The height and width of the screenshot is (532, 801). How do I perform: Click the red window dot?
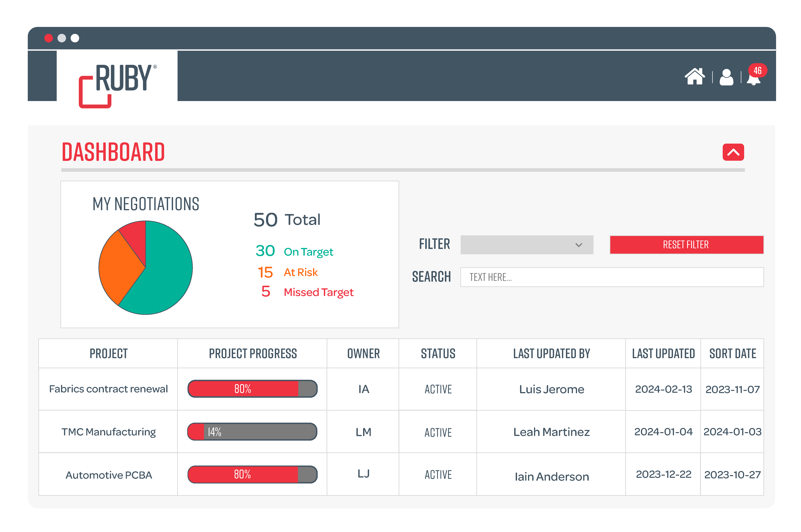click(x=49, y=38)
